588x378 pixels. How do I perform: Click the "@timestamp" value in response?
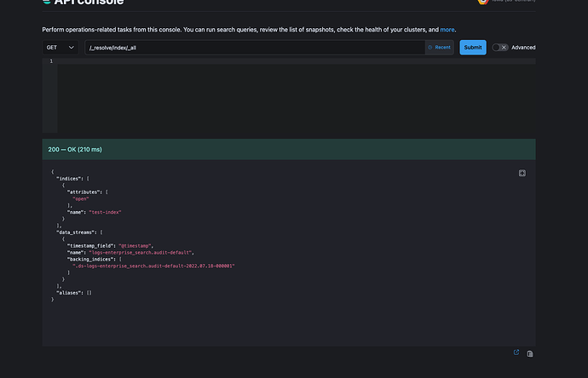pyautogui.click(x=135, y=245)
